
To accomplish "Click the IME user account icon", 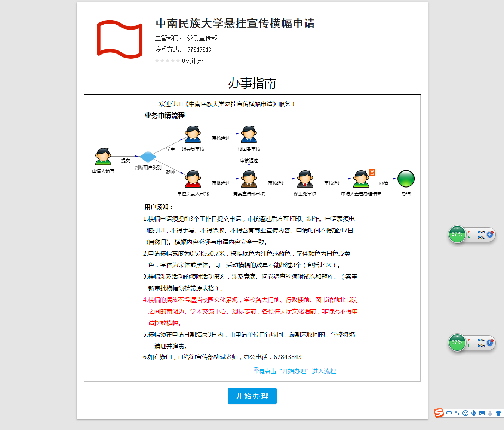I will 490,413.
